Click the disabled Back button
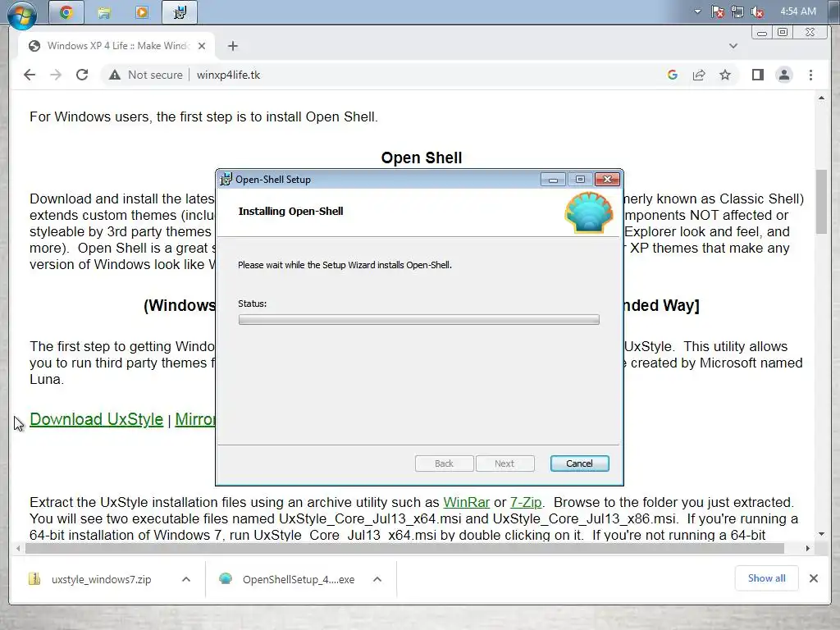 pos(444,464)
